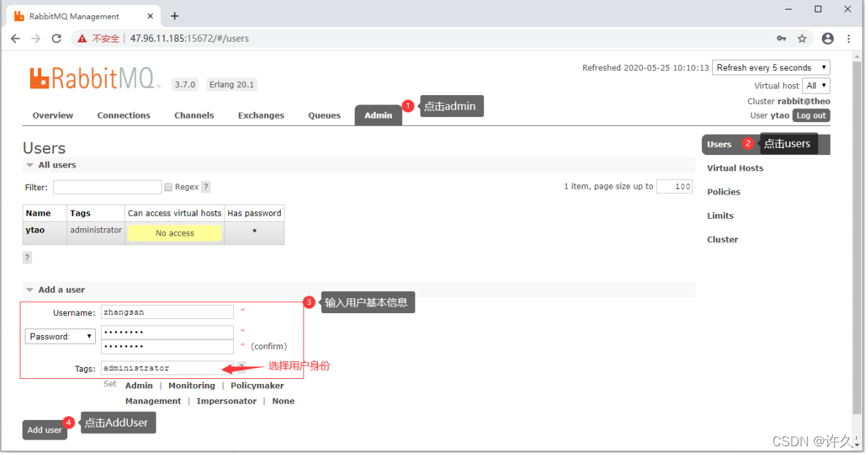This screenshot has width=868, height=455.
Task: Set tag to Management
Action: click(x=154, y=402)
